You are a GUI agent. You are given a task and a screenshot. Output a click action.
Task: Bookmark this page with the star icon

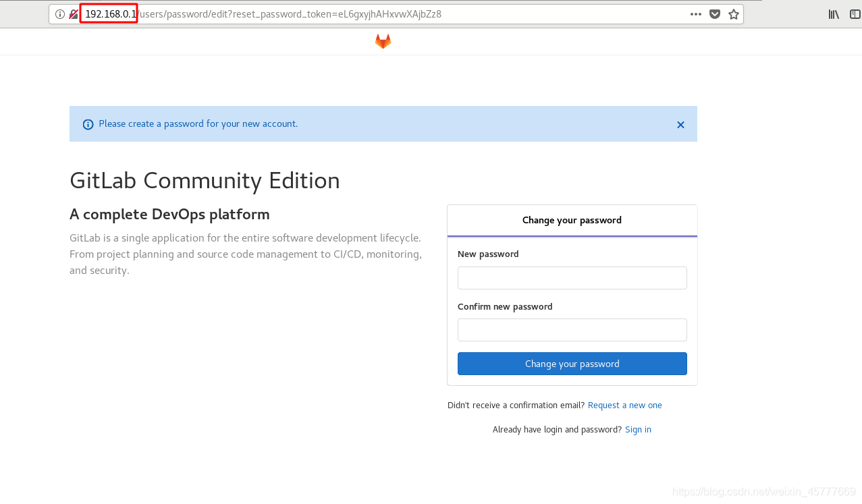pyautogui.click(x=734, y=14)
